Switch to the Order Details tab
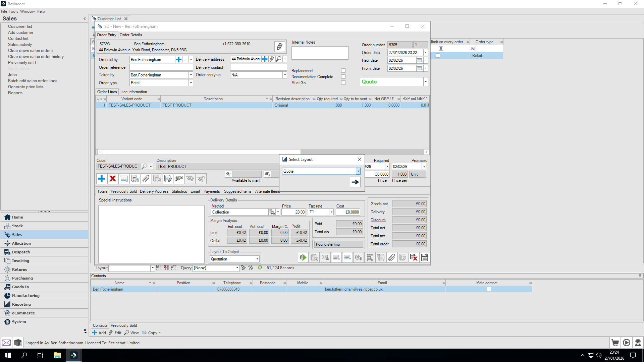The height and width of the screenshot is (362, 644). (131, 35)
